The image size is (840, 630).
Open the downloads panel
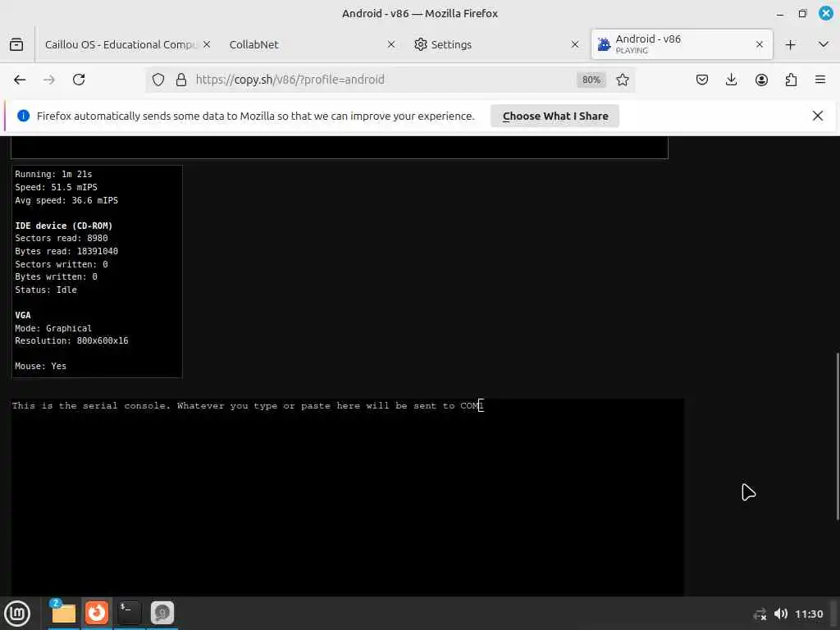click(x=731, y=80)
